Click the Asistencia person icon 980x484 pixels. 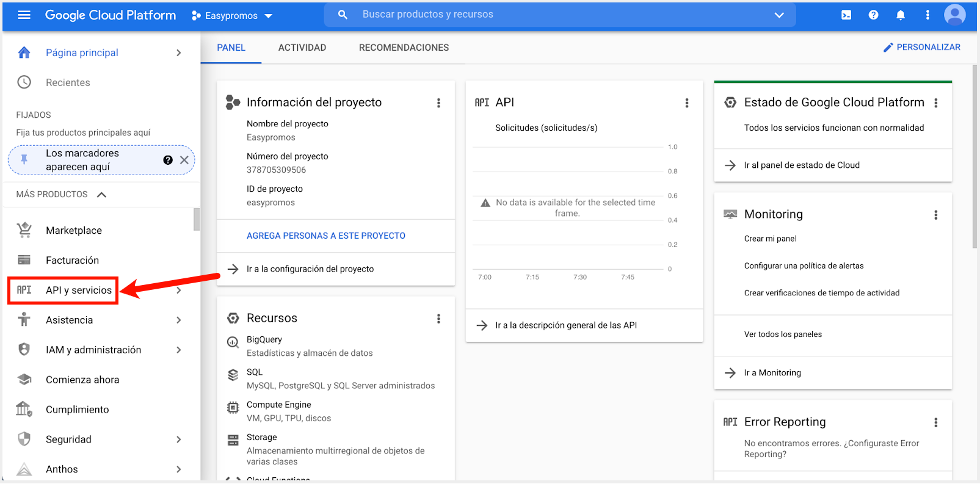pos(24,319)
